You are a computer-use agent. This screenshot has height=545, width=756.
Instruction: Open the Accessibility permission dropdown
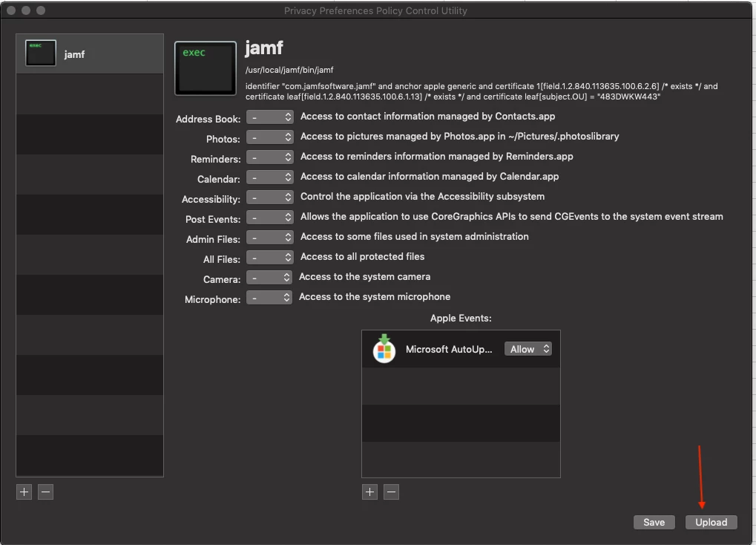(x=269, y=197)
